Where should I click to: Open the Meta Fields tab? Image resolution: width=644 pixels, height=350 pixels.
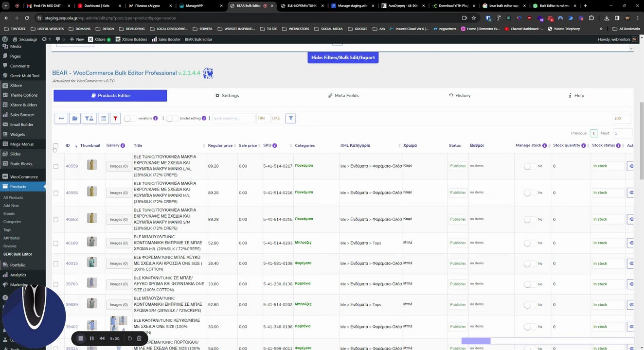[x=343, y=96]
